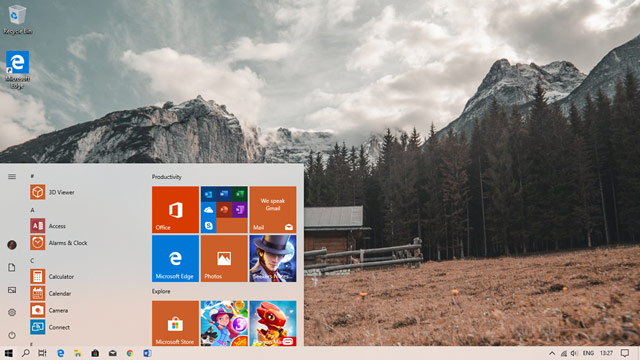Open File Explorer from the taskbar
Viewport: 640px width, 360px height.
78,353
